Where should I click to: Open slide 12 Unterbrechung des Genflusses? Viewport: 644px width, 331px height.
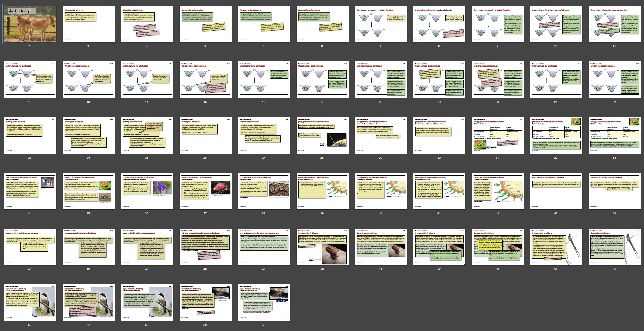click(x=30, y=80)
